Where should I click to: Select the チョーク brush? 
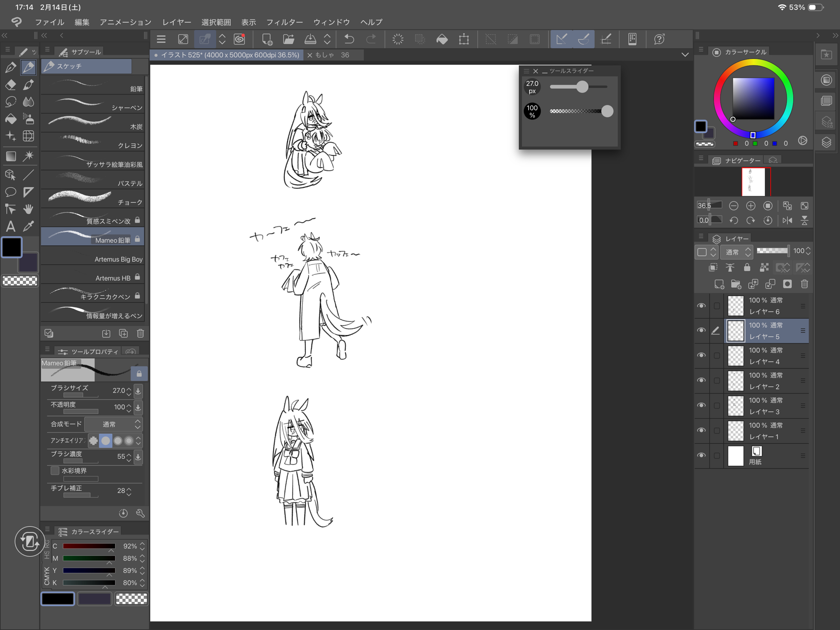pyautogui.click(x=93, y=198)
